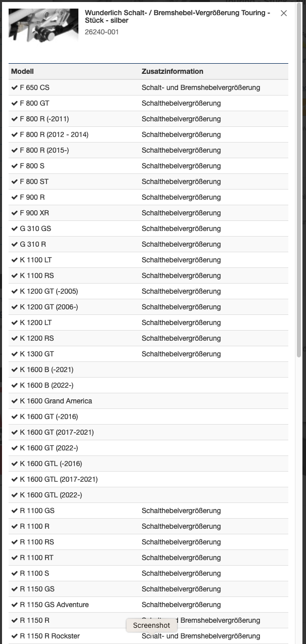Click the checkmark next to R 1150 GS Adventure
The height and width of the screenshot is (644, 306).
[14, 605]
